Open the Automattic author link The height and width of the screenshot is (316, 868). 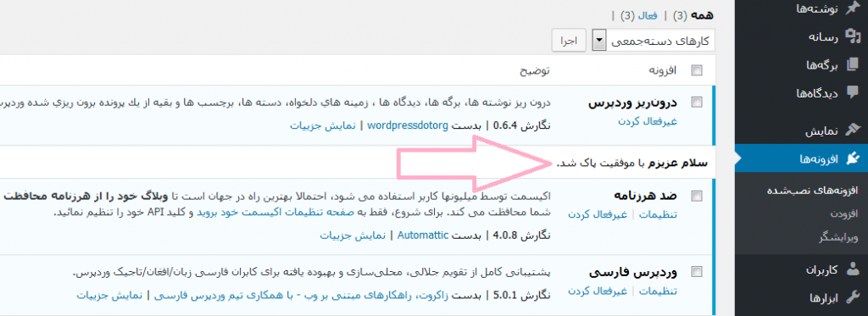coord(423,236)
